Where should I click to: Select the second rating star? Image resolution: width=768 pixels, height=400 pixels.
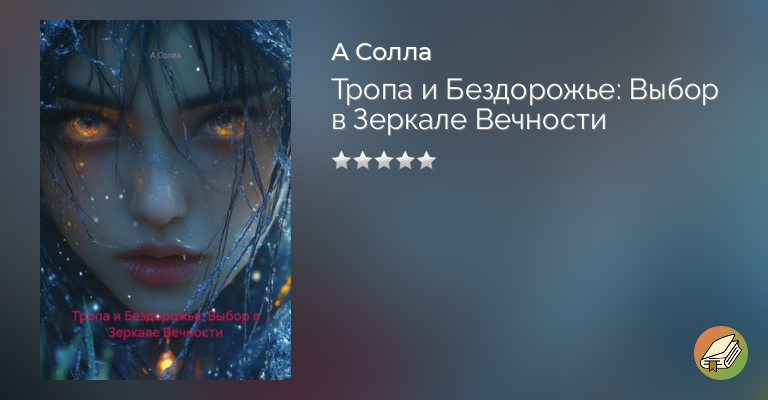tap(362, 160)
